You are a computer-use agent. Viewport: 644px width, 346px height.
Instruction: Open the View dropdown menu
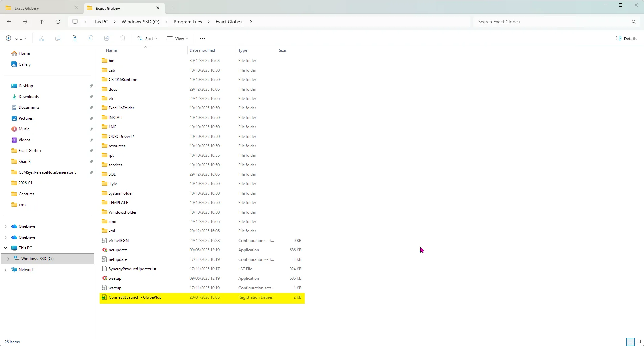tap(178, 39)
